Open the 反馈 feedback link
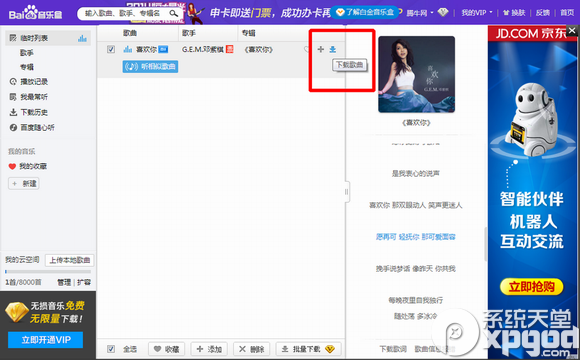 coord(543,13)
